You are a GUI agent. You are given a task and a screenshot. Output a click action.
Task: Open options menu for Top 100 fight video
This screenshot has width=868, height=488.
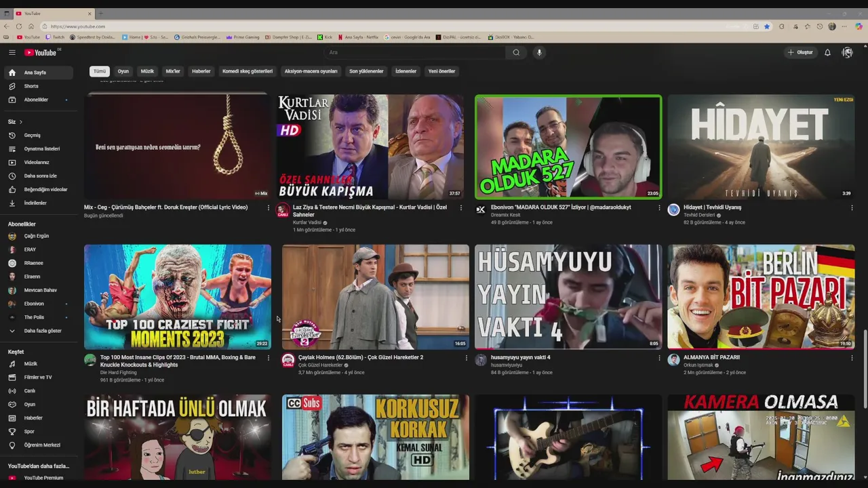(269, 358)
